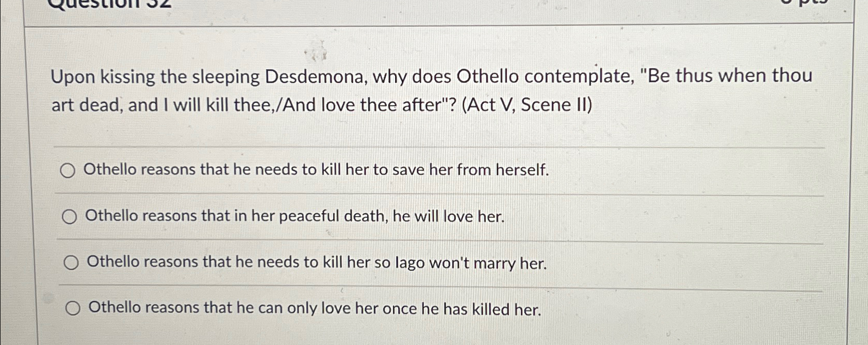
Task: Choose the answer about saving her from herself
Action: [x=317, y=170]
